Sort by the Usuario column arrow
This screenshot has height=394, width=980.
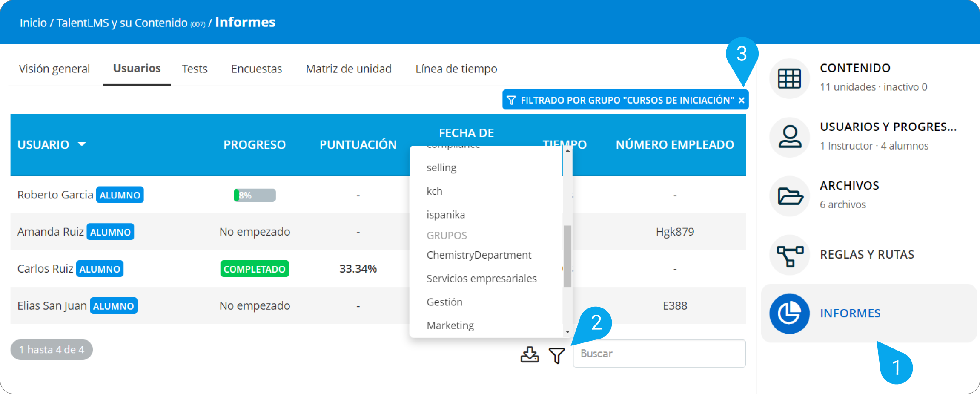(x=82, y=144)
